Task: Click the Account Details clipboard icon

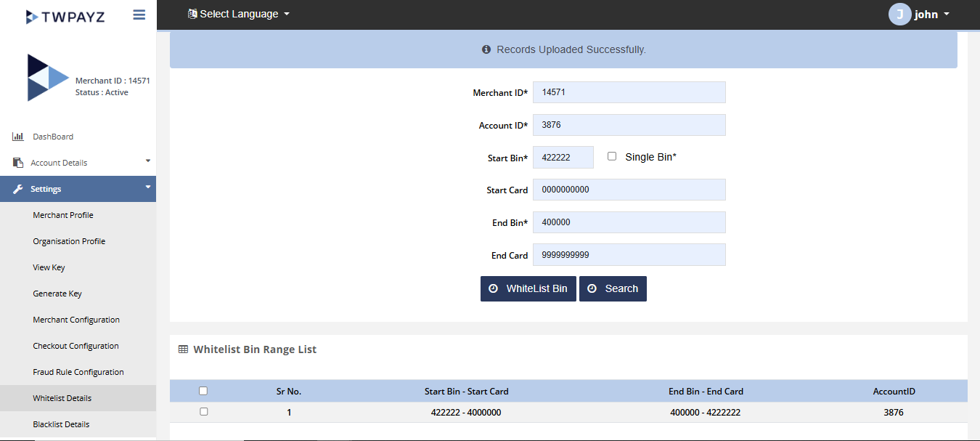Action: [18, 163]
